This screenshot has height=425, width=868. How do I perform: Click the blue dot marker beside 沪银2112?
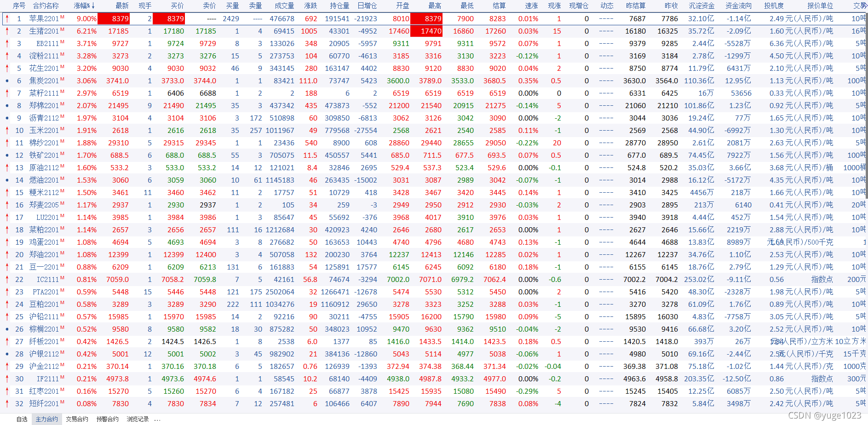[x=7, y=354]
